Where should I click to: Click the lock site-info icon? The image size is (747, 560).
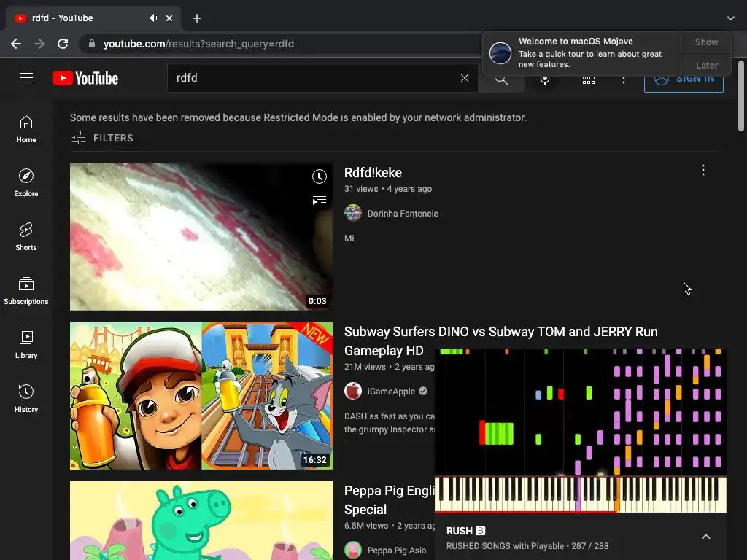(91, 44)
